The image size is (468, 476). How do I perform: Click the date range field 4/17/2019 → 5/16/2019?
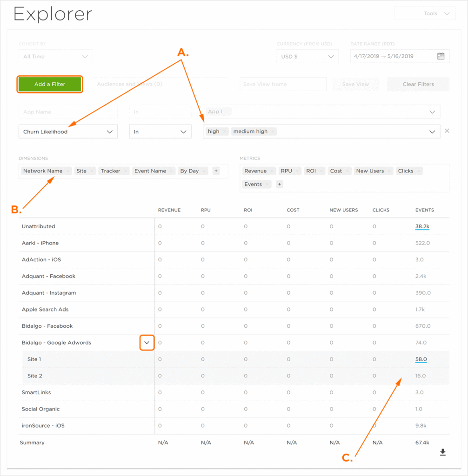point(400,56)
